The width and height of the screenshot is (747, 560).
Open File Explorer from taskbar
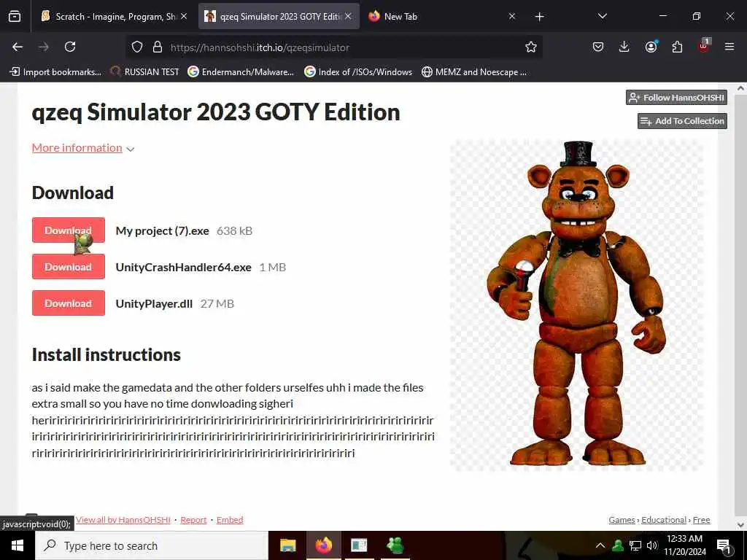(x=287, y=545)
